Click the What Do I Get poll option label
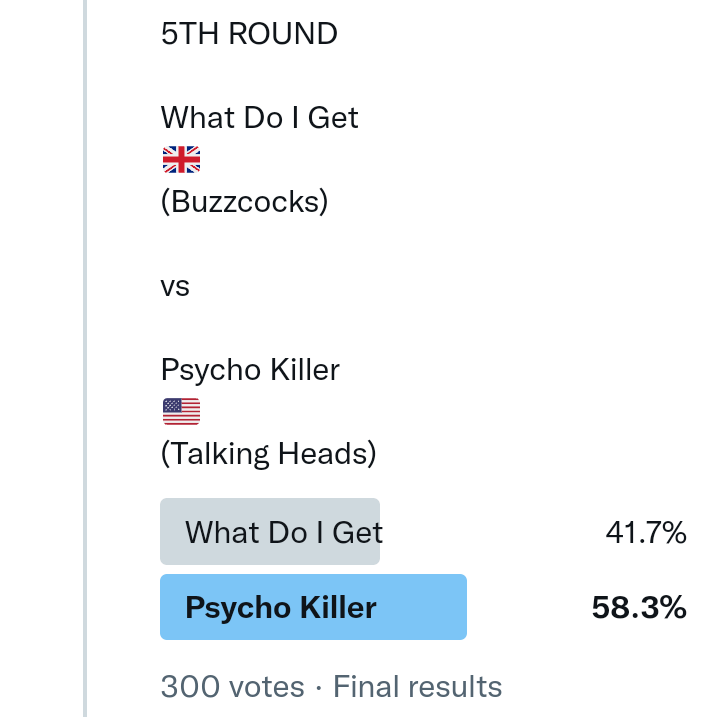This screenshot has height=717, width=720. 284,532
